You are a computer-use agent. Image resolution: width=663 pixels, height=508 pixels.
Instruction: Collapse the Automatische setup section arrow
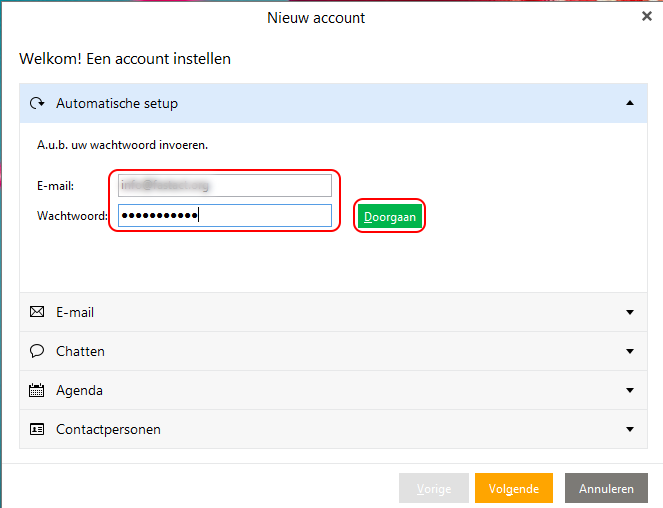pyautogui.click(x=629, y=103)
